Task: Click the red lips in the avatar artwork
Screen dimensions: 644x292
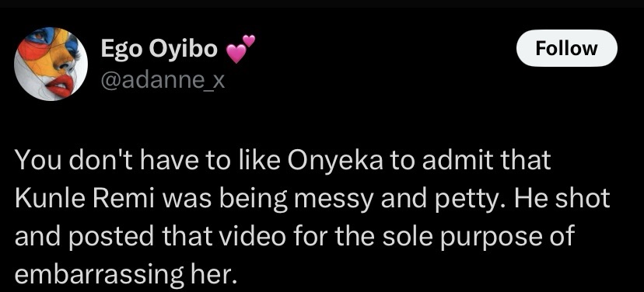Action: tap(60, 86)
